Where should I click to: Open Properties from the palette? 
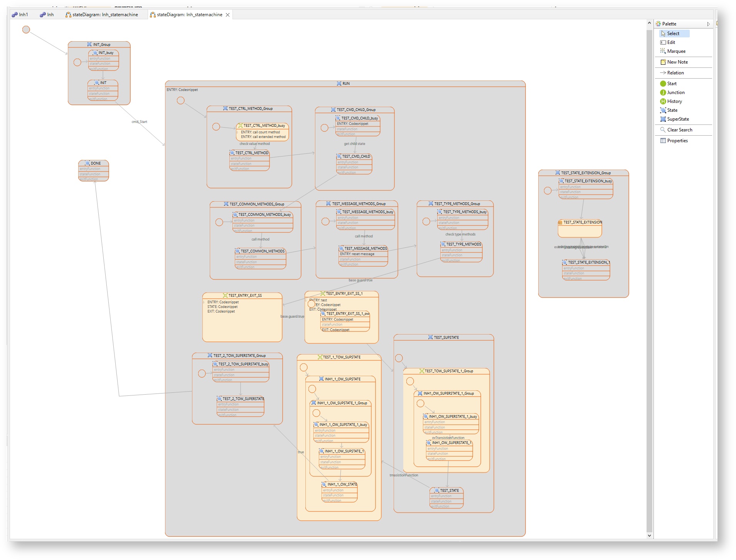(677, 141)
